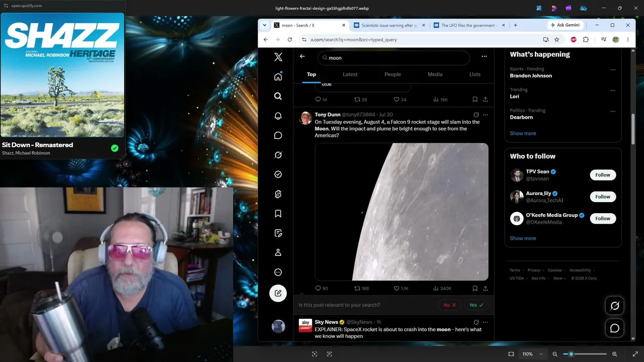Select the Top search tab
Image resolution: width=644 pixels, height=362 pixels.
(x=311, y=74)
